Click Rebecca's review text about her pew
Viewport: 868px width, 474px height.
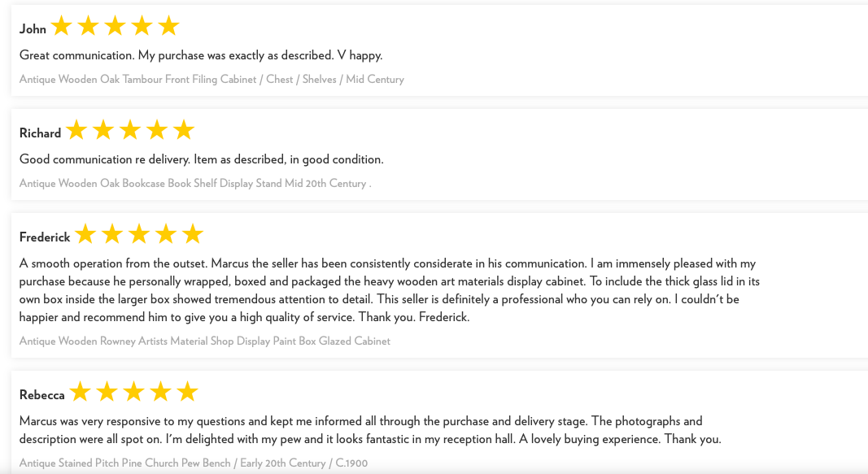pos(370,430)
